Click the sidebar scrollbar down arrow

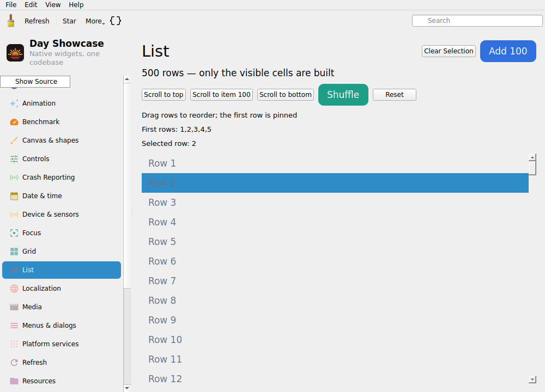pos(127,388)
